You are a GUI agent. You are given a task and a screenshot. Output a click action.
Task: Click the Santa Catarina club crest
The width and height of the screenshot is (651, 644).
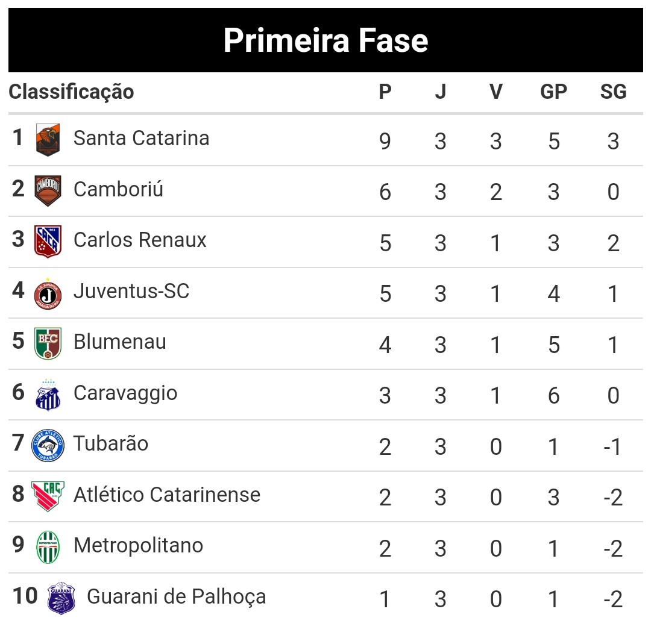coord(48,140)
